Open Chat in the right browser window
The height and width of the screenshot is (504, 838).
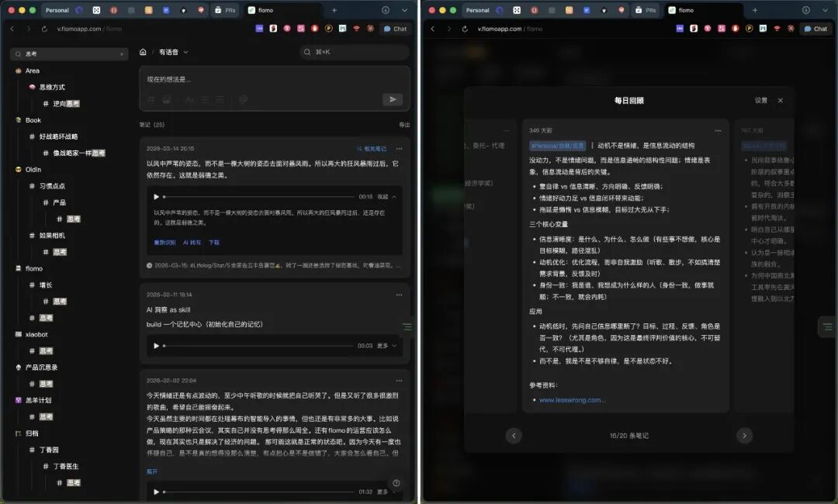815,29
